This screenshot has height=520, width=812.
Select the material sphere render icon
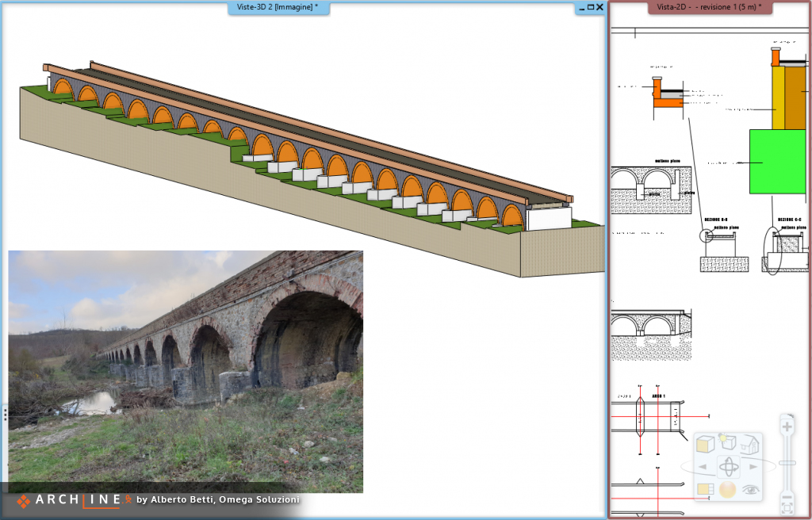(728, 489)
